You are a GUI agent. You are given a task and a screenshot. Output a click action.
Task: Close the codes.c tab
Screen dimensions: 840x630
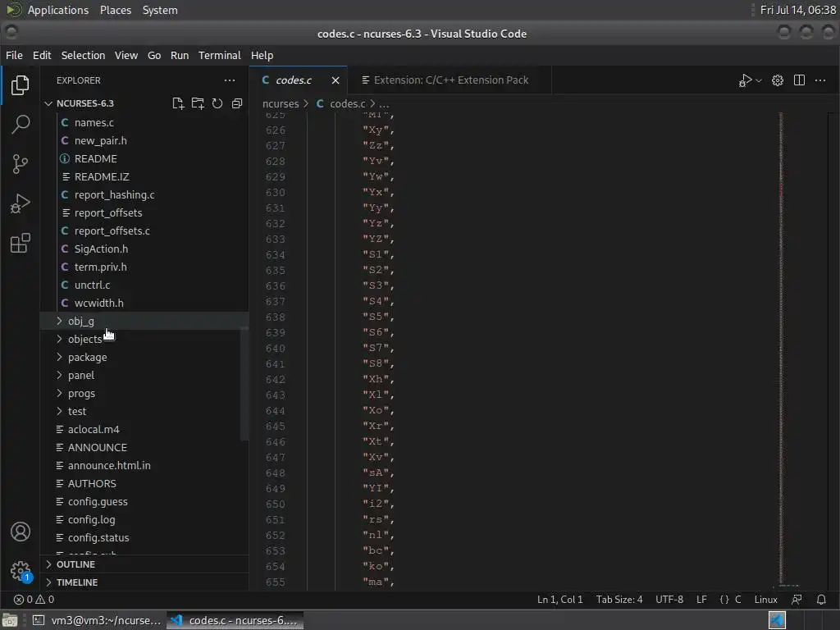pyautogui.click(x=336, y=80)
